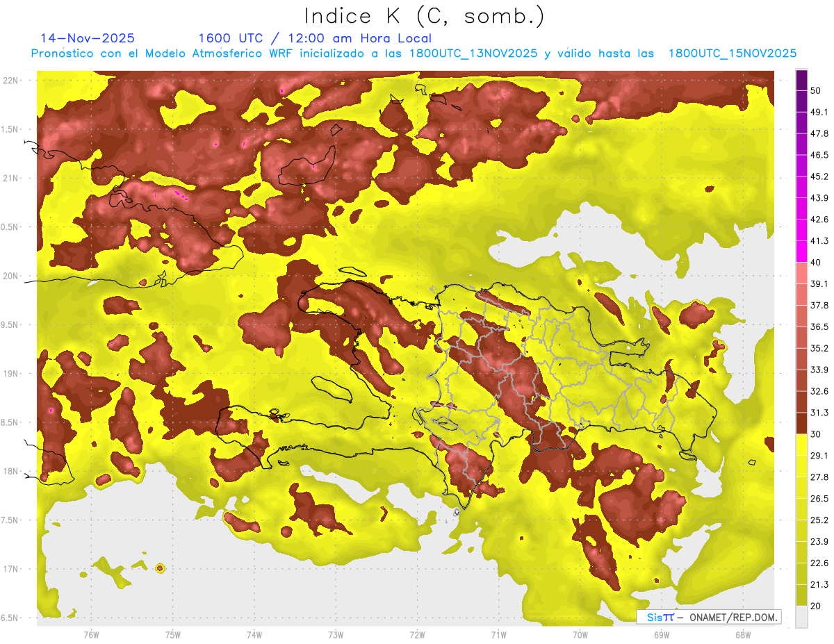The height and width of the screenshot is (644, 834).
Task: Click the '68W' longitude label
Action: (743, 634)
